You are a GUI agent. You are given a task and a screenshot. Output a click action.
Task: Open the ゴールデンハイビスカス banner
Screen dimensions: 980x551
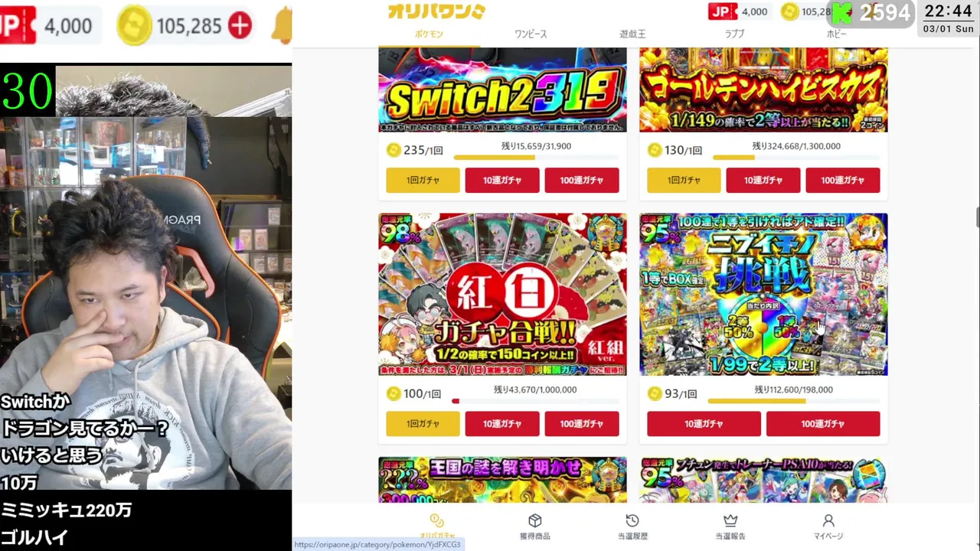763,90
